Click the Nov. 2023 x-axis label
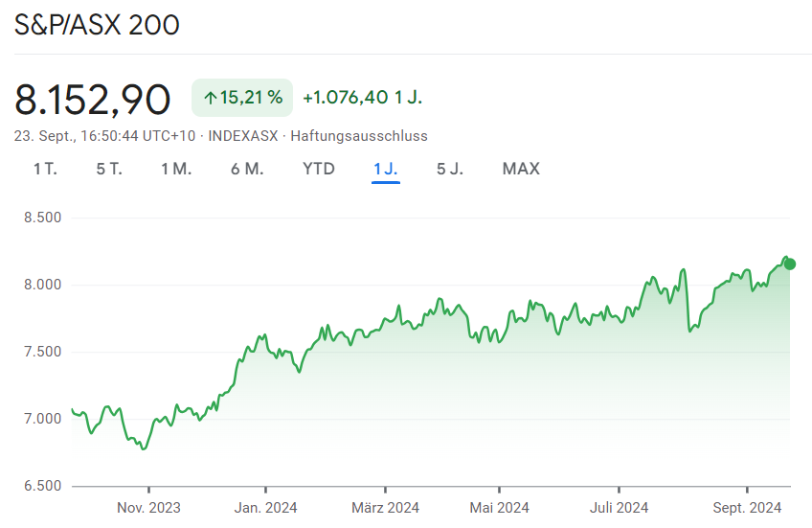The height and width of the screenshot is (528, 812). coord(148,508)
